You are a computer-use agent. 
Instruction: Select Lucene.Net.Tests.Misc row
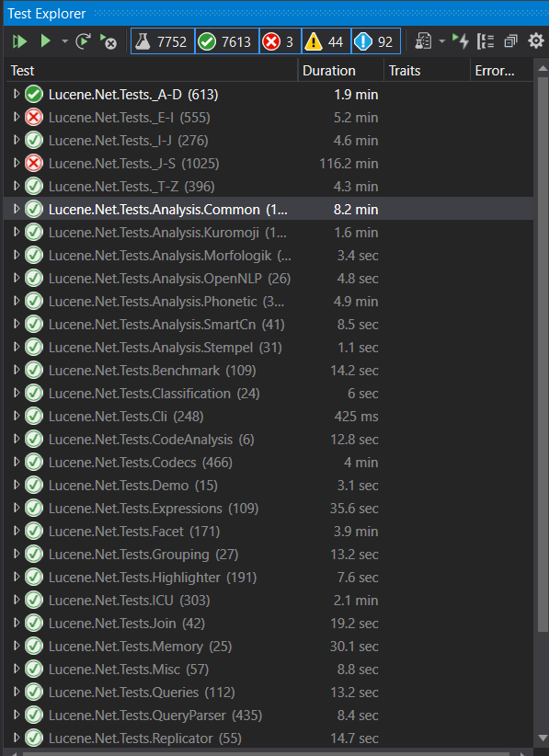(x=269, y=670)
